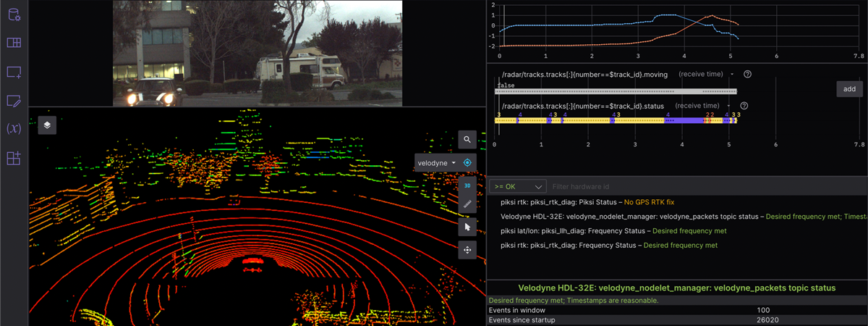Click the search magnifier in 3D view
The height and width of the screenshot is (326, 868).
coord(467,140)
